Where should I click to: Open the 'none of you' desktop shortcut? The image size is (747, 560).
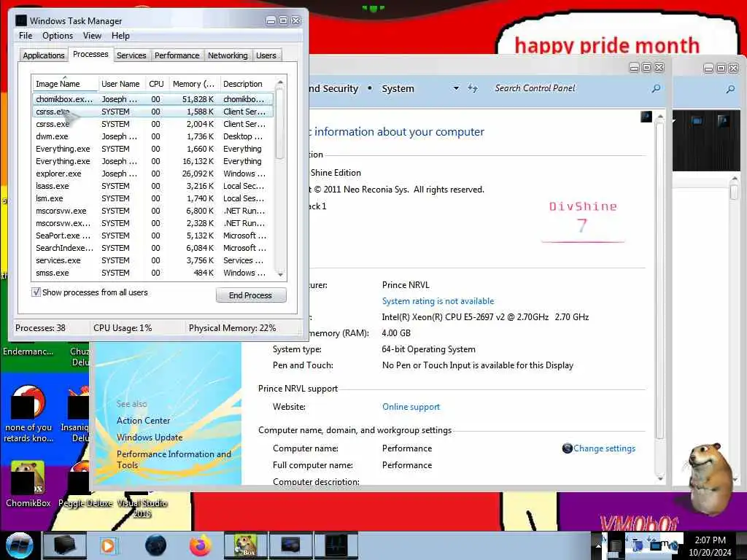tap(28, 414)
